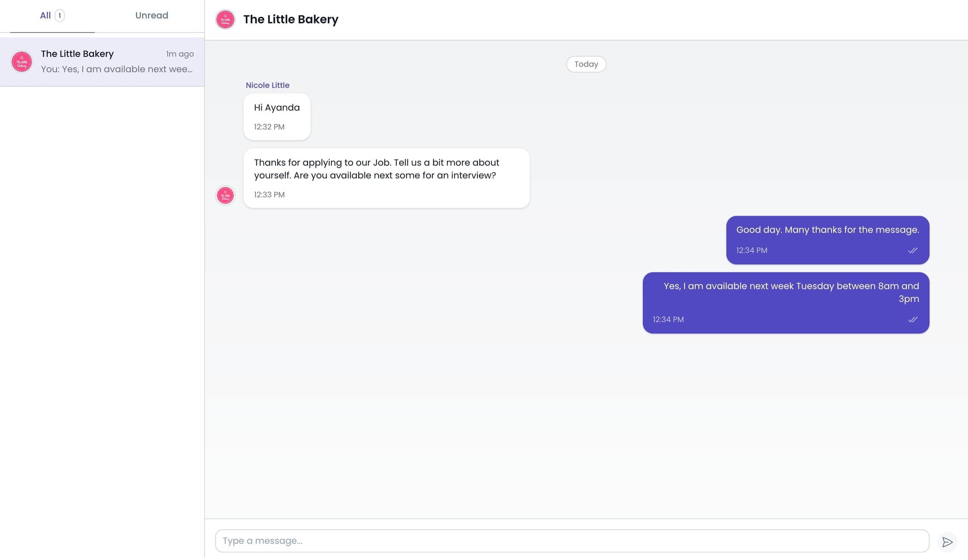968x560 pixels.
Task: Click the send button circle beside the message box
Action: pos(947,541)
